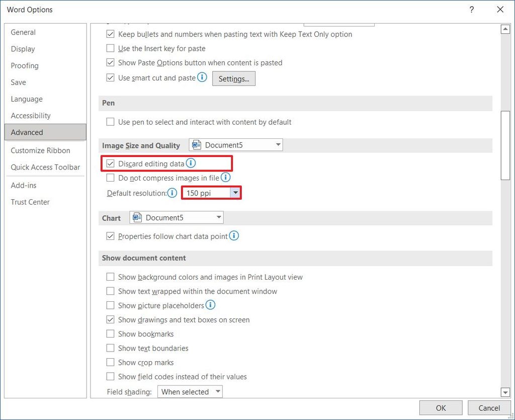Click the info icon after Properties follow chart data point
Screen dimensions: 515x420
pos(234,236)
